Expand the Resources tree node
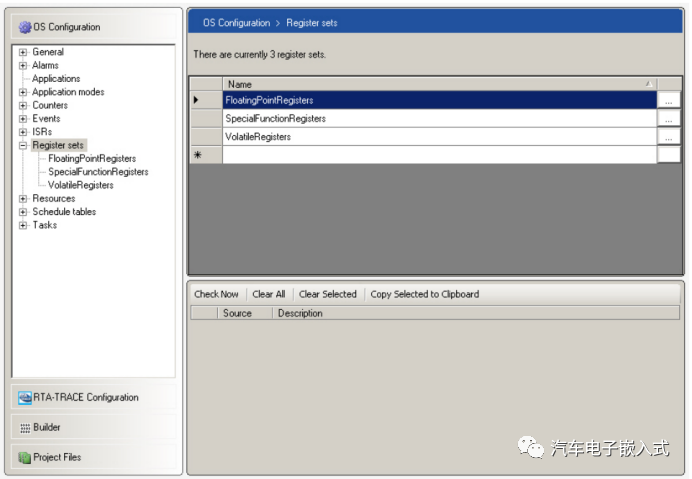Image resolution: width=692 pixels, height=479 pixels. coord(23,199)
